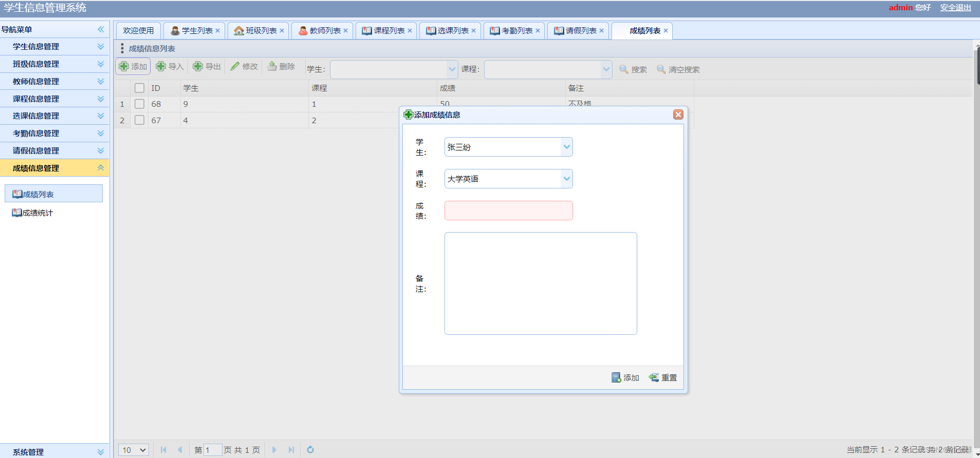Expand the 系统管理 menu section
Image resolution: width=980 pixels, height=458 pixels.
(54, 452)
